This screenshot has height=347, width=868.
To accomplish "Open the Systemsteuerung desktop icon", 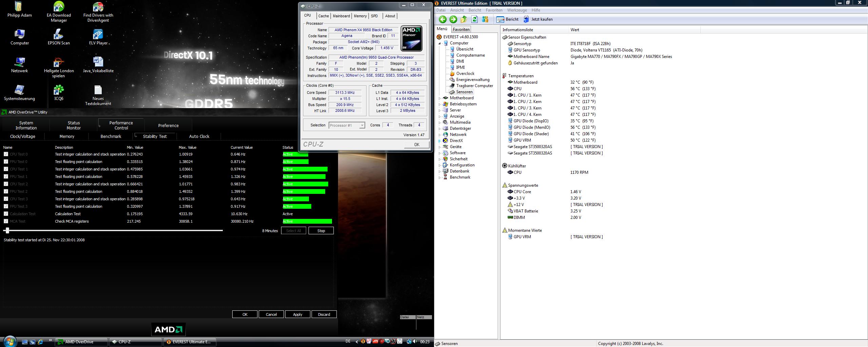I will pos(19,93).
